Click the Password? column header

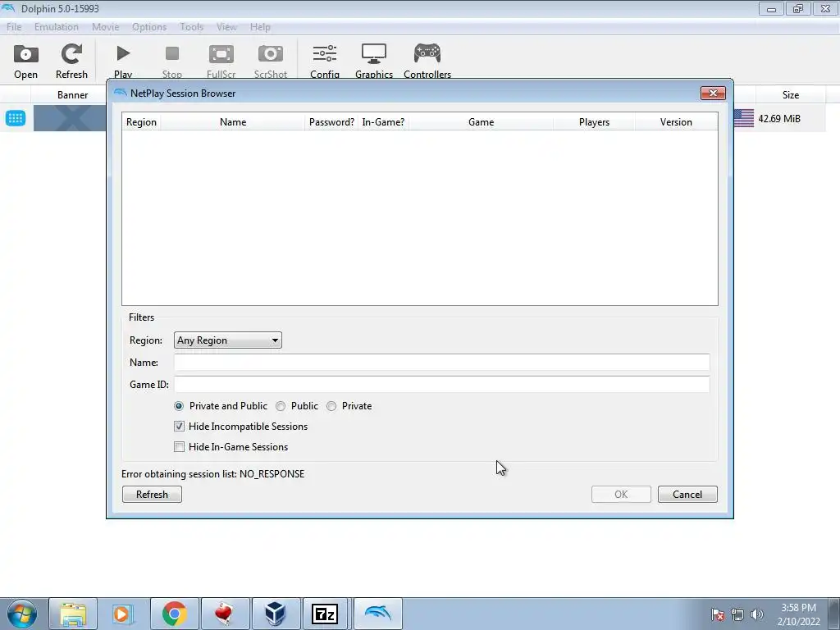point(331,122)
